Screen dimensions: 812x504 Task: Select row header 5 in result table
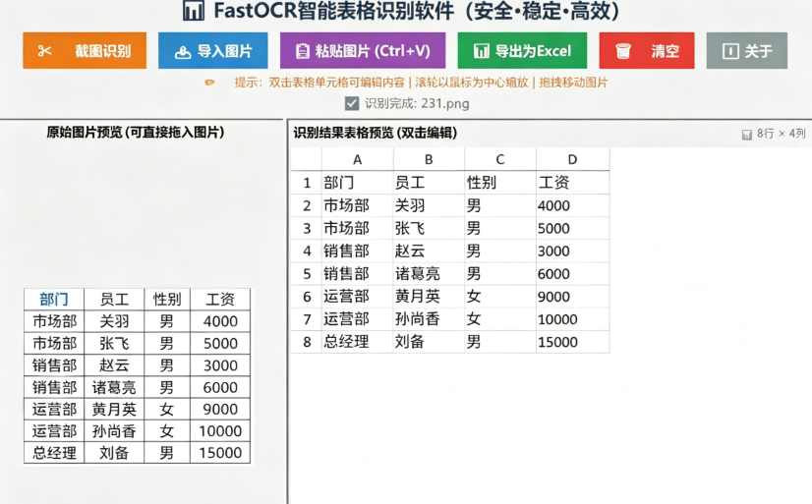pyautogui.click(x=307, y=274)
